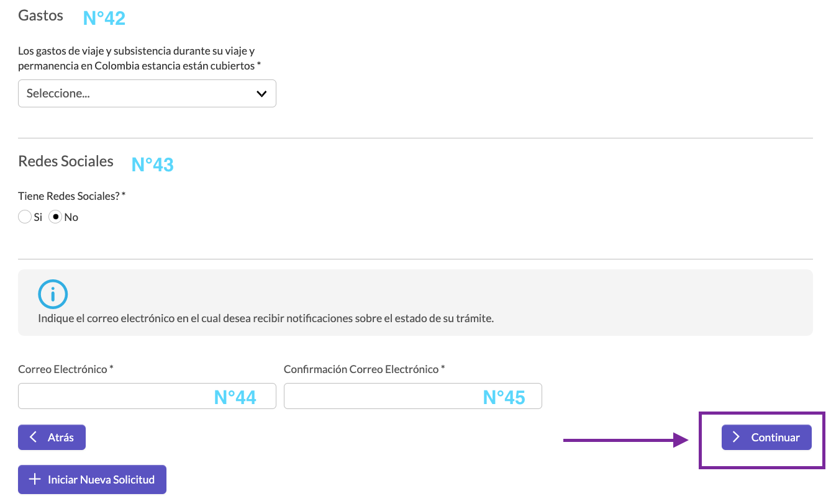
Task: Click the plus icon on Iniciar Nueva Solicitud
Action: pos(35,480)
